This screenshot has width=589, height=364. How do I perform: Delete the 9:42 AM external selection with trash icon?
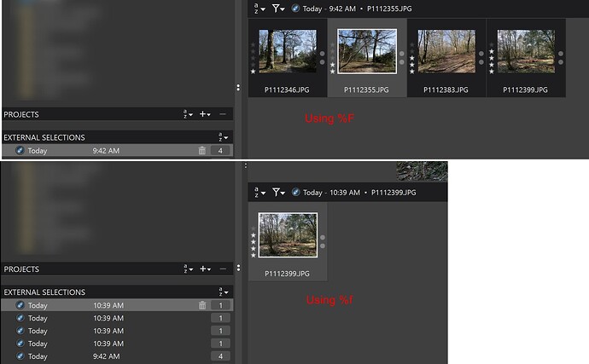pos(202,151)
